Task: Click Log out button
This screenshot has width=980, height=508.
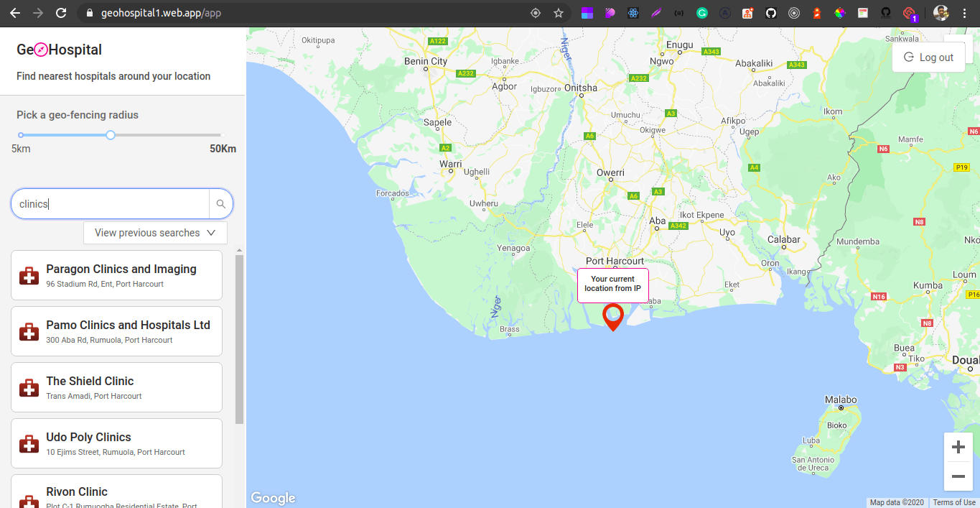Action: 928,57
